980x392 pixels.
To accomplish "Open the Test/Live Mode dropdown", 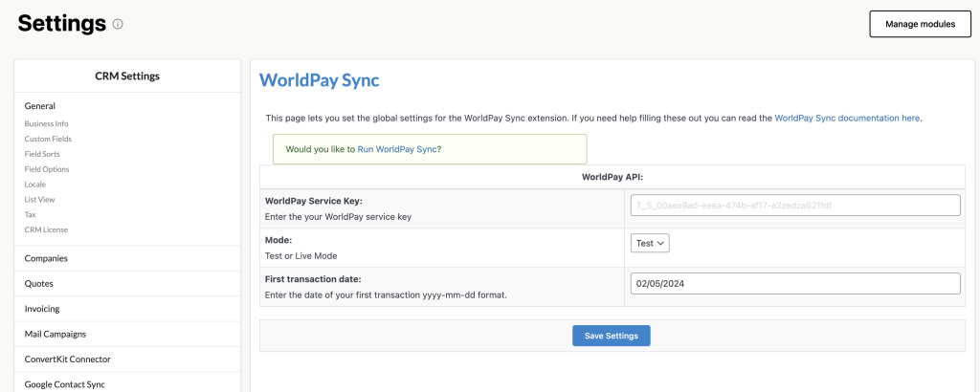I will (x=650, y=244).
